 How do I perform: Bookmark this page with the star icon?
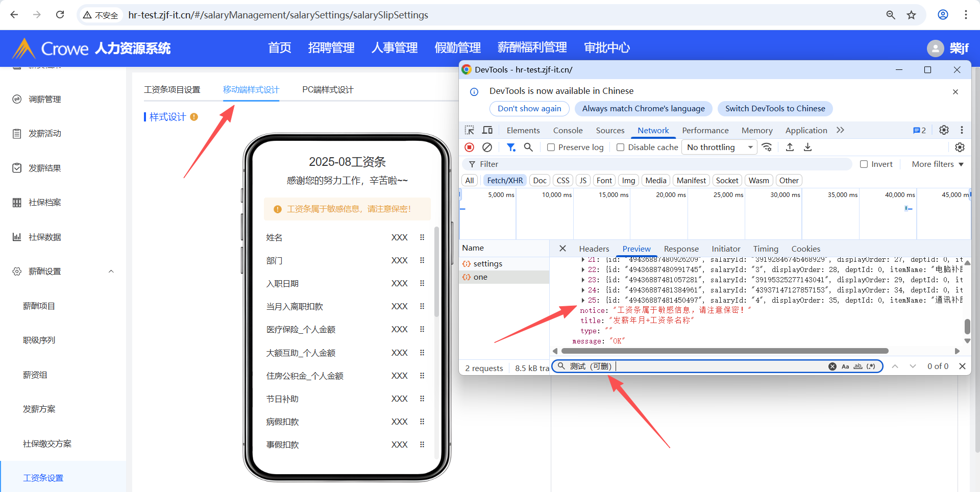click(x=911, y=15)
